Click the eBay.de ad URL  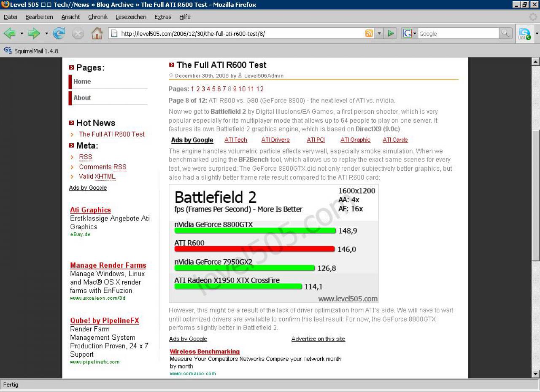80,234
